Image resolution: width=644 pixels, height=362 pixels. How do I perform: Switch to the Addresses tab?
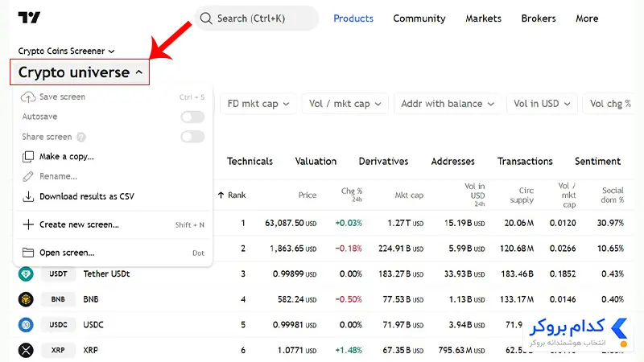pyautogui.click(x=453, y=162)
